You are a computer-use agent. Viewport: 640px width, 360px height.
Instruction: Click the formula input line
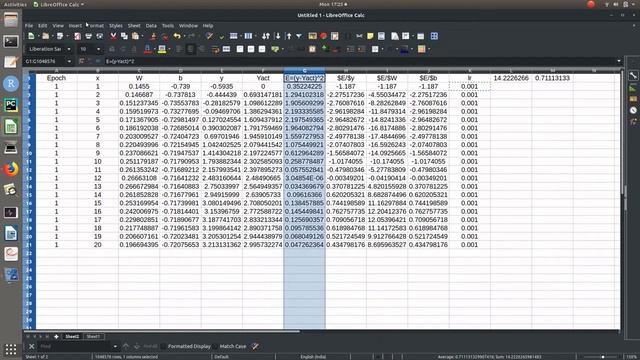tap(359, 61)
